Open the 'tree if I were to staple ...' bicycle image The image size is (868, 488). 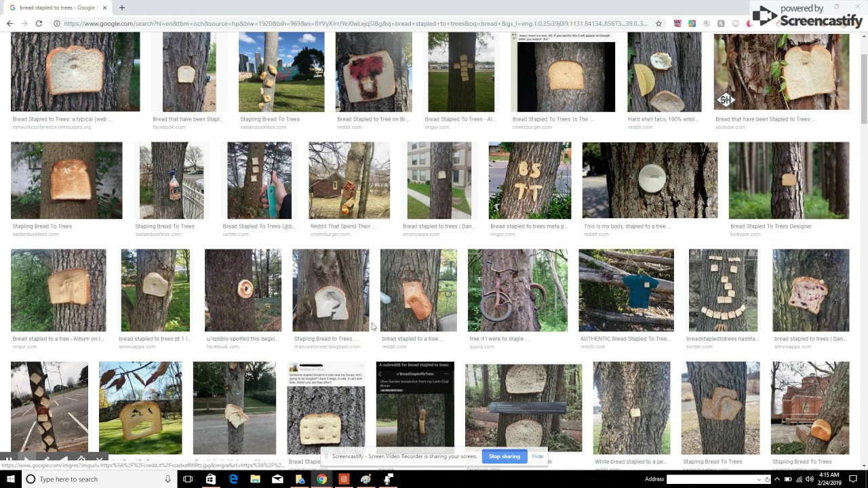point(517,290)
